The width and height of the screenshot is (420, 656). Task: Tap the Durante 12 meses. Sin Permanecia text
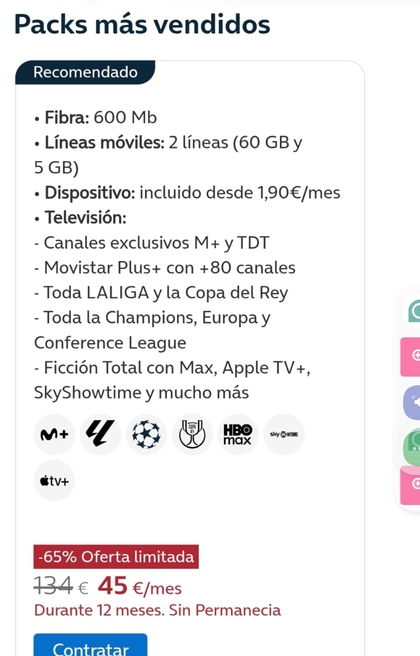click(x=157, y=610)
